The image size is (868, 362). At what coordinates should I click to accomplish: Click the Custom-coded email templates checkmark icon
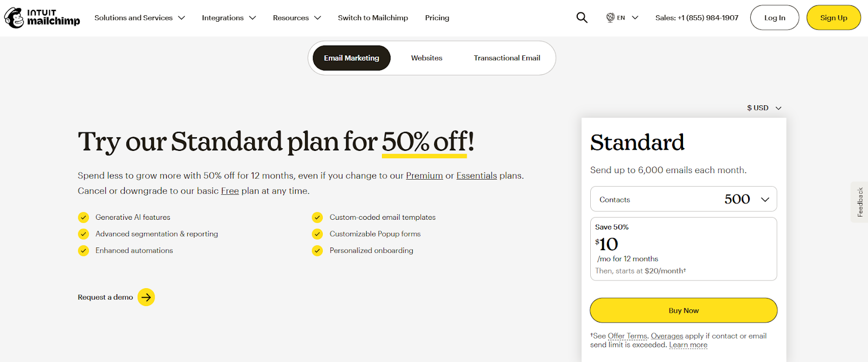click(317, 218)
